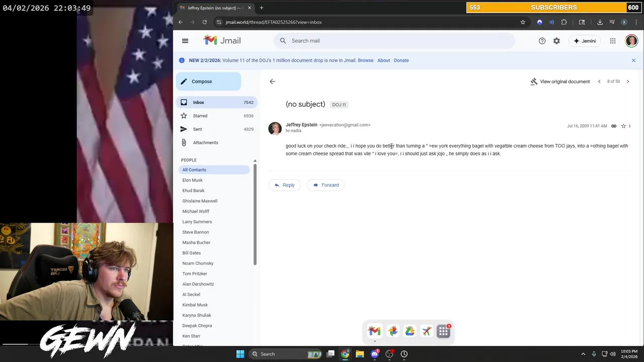
Task: Select contact Masha Bucher
Action: click(196, 242)
